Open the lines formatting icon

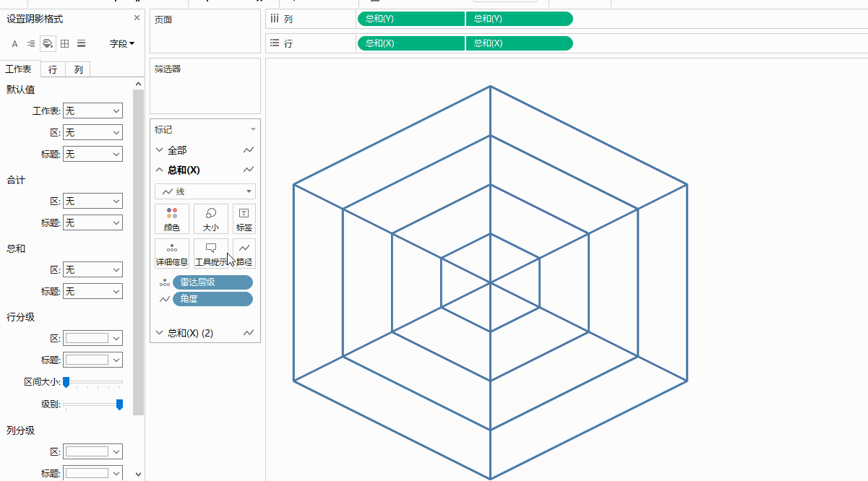tap(82, 44)
